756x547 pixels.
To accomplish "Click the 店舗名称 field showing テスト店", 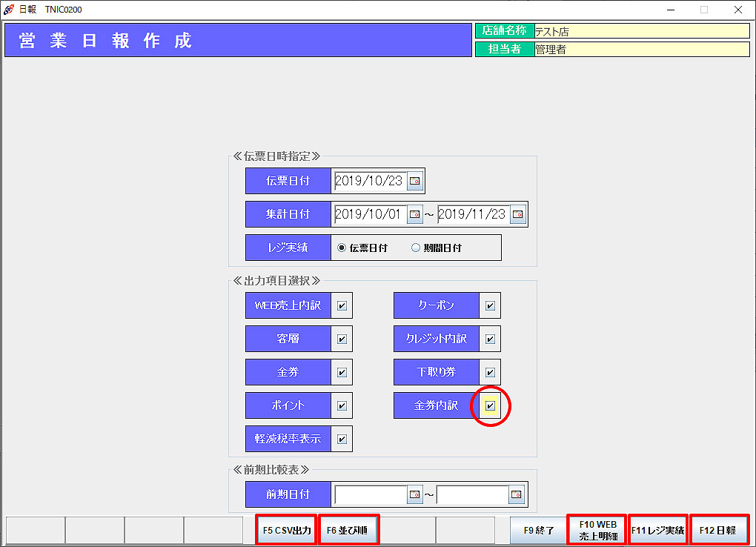I will coord(642,31).
